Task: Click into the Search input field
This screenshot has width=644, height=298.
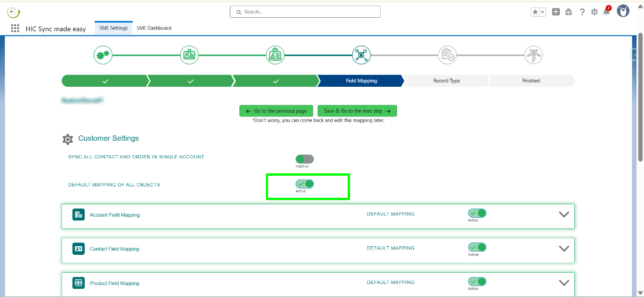Action: (x=305, y=12)
